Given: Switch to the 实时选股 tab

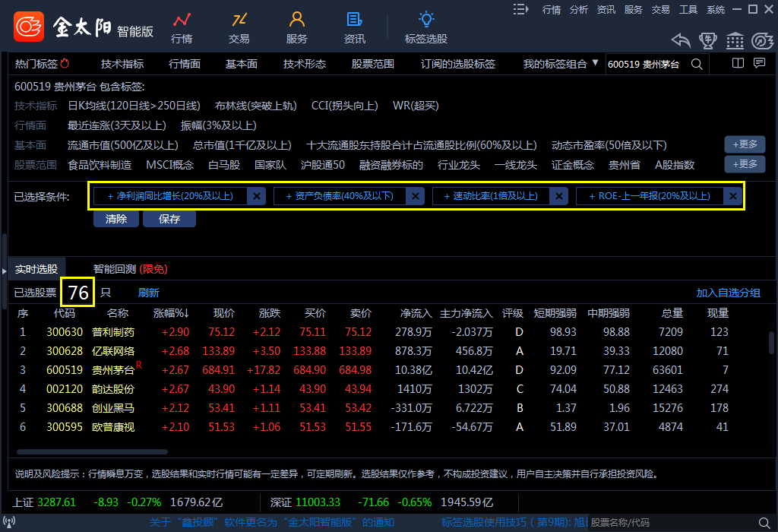Looking at the screenshot, I should click(36, 269).
